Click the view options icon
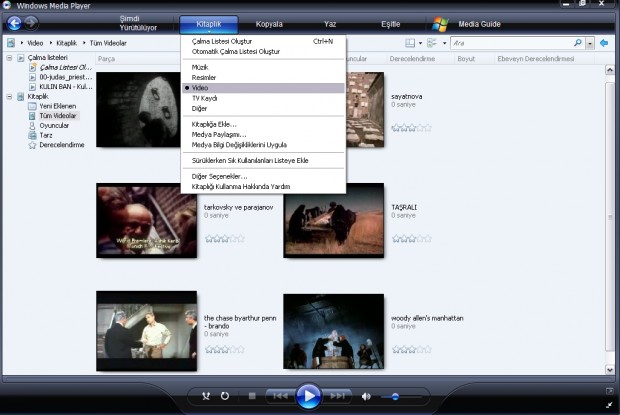 [x=432, y=43]
